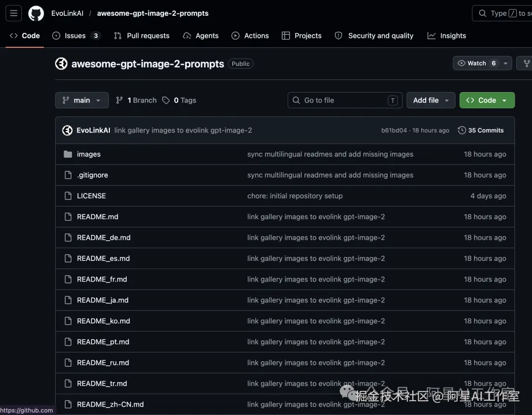Open the .gitignore file
Screen dimensions: 532x415
pos(92,175)
